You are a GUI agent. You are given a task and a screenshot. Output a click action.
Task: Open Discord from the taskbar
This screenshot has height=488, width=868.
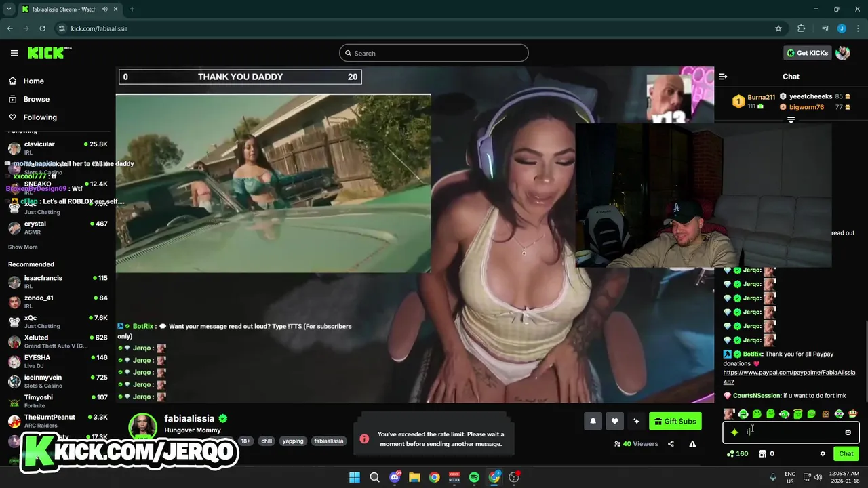click(395, 477)
